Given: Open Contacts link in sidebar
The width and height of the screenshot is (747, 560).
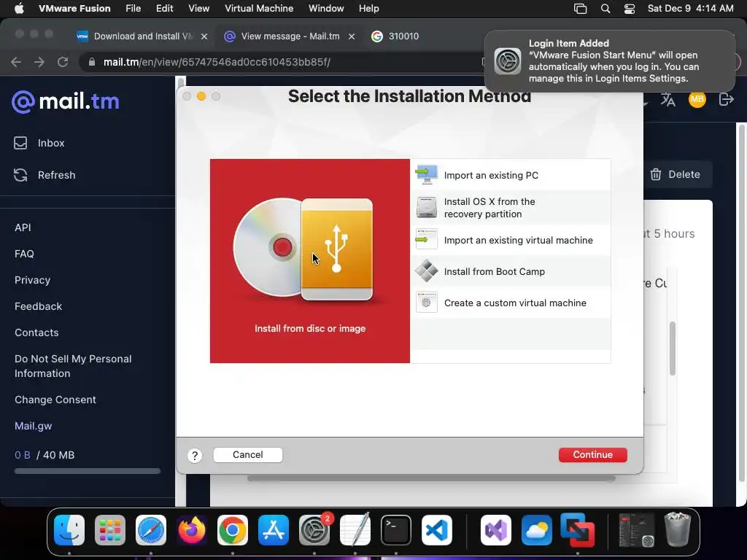Looking at the screenshot, I should click(x=36, y=332).
